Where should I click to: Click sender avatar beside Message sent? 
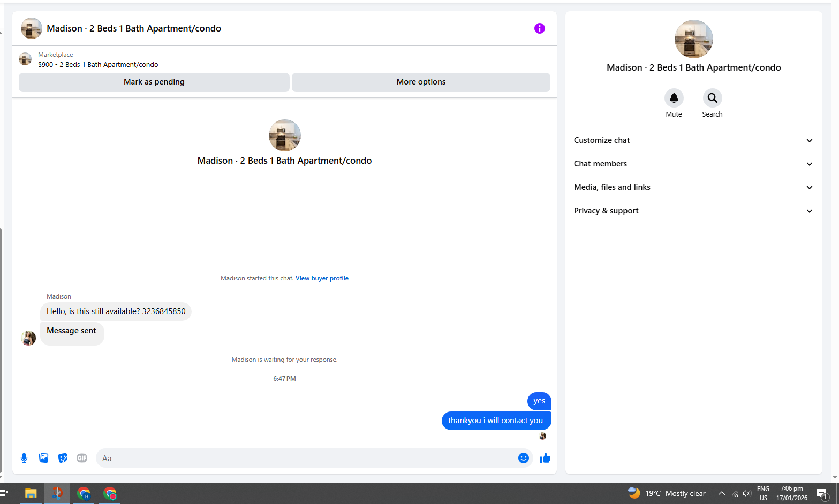click(x=28, y=338)
